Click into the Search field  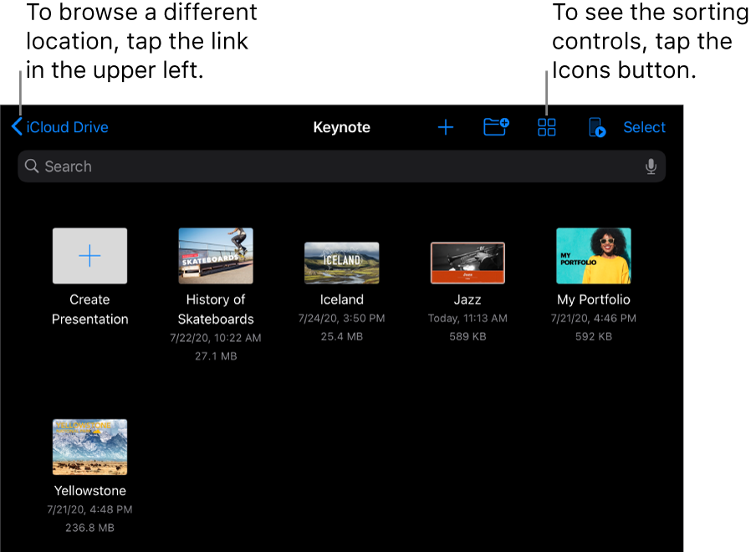335,166
